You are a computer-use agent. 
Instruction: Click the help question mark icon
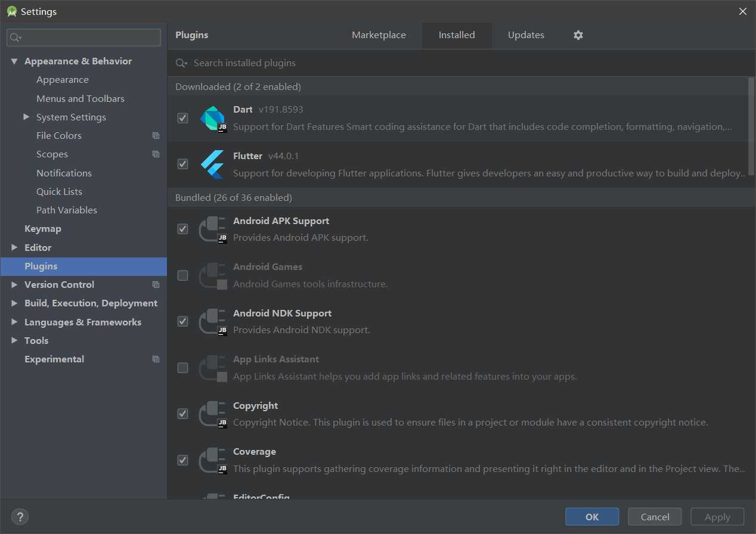point(20,517)
